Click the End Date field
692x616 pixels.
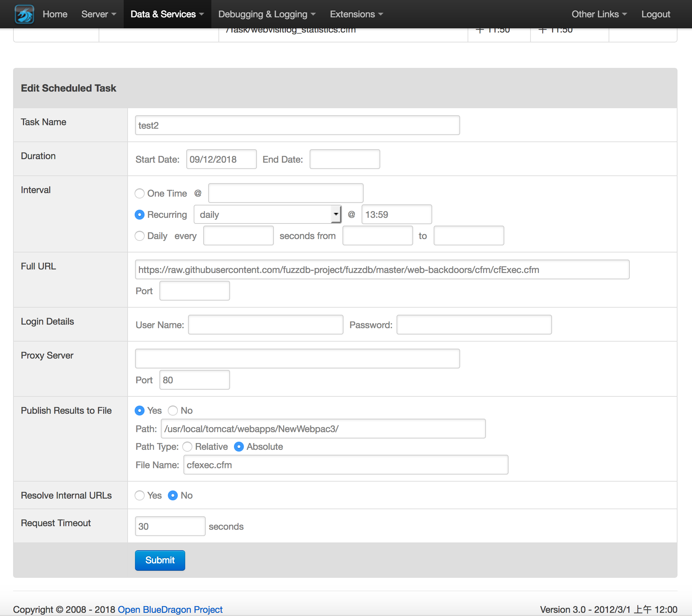point(345,159)
